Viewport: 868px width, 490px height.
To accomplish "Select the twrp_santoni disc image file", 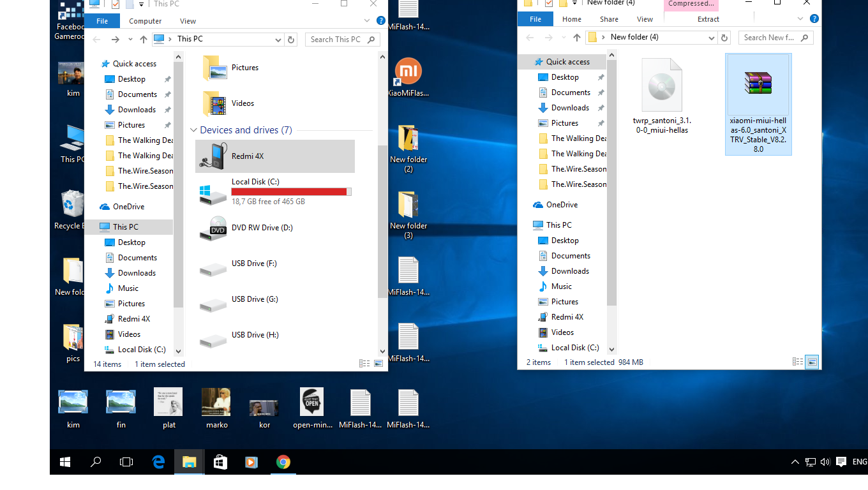I will tap(662, 96).
